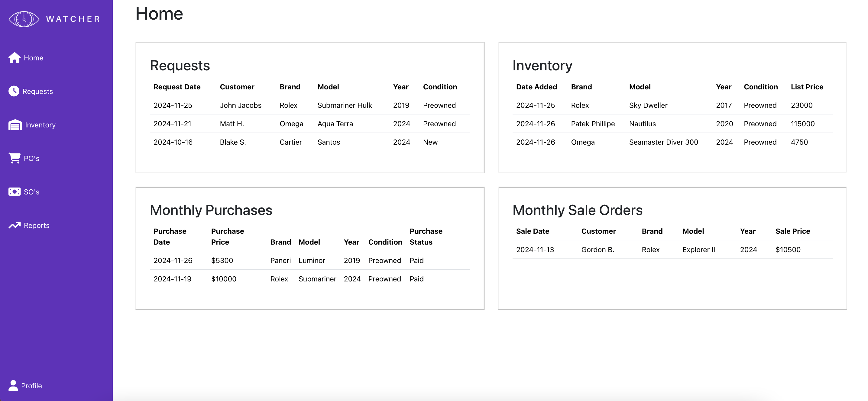Select the Santos model cell

(329, 143)
